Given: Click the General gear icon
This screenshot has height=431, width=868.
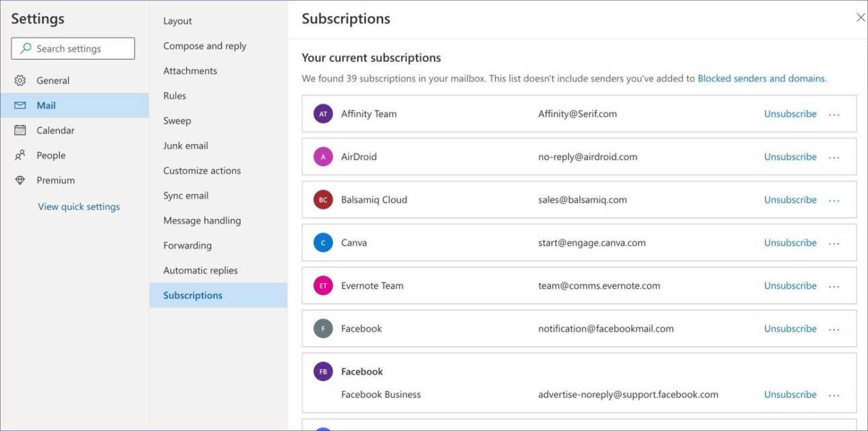Looking at the screenshot, I should click(x=20, y=81).
